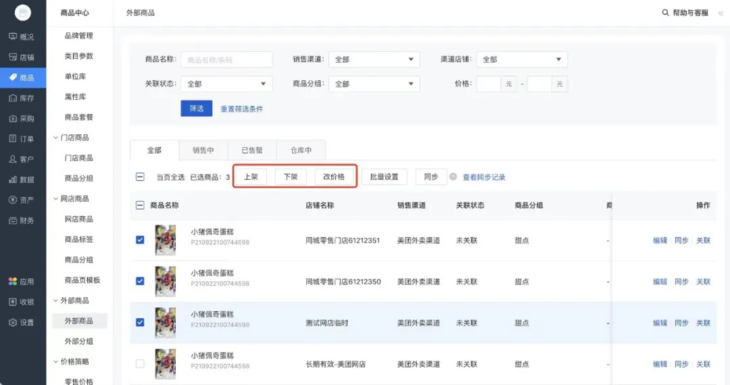This screenshot has height=385, width=730.
Task: Open the 订单 orders sidebar icon
Action: coord(13,138)
